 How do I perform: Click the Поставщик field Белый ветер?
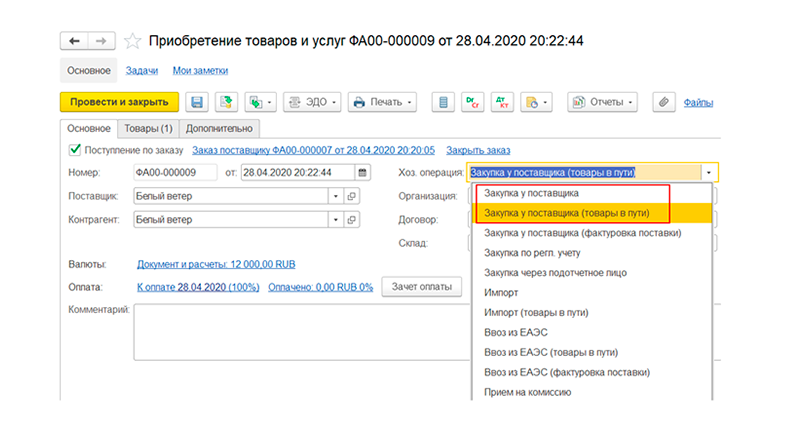[231, 196]
